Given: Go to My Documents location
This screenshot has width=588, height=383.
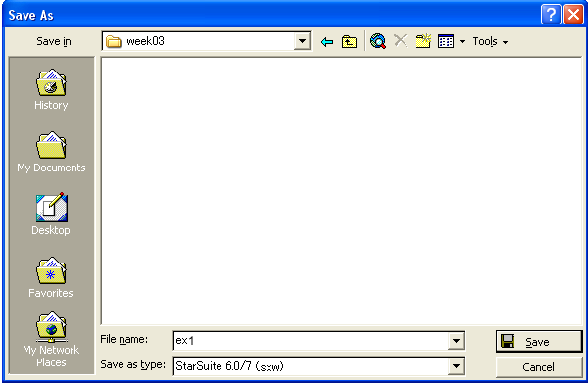Looking at the screenshot, I should tap(51, 152).
